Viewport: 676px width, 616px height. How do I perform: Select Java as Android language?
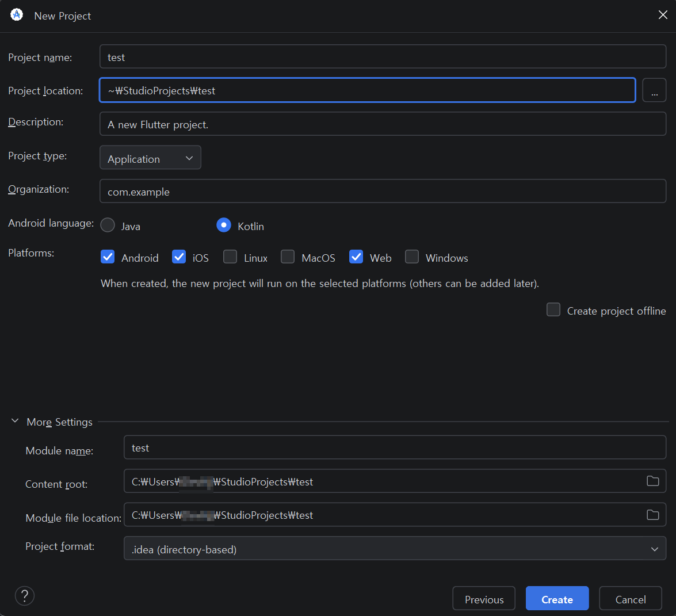108,225
